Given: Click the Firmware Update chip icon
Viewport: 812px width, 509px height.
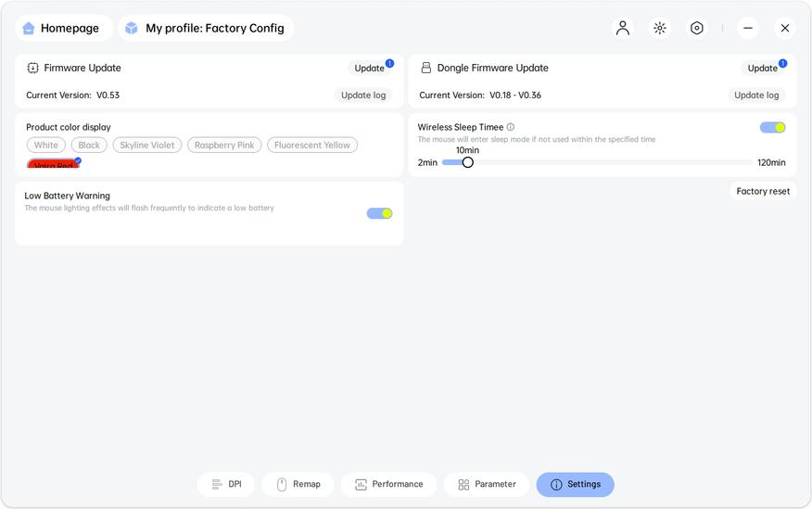Looking at the screenshot, I should coord(32,68).
